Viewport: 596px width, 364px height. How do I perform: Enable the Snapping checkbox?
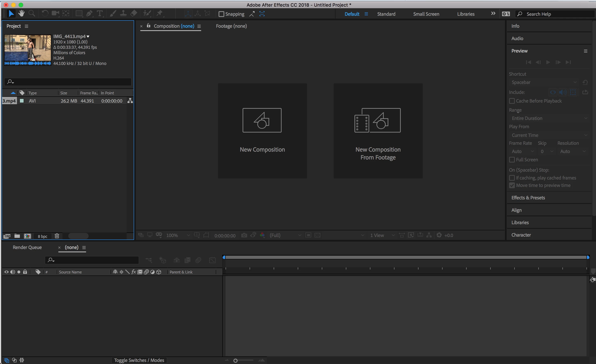point(221,14)
